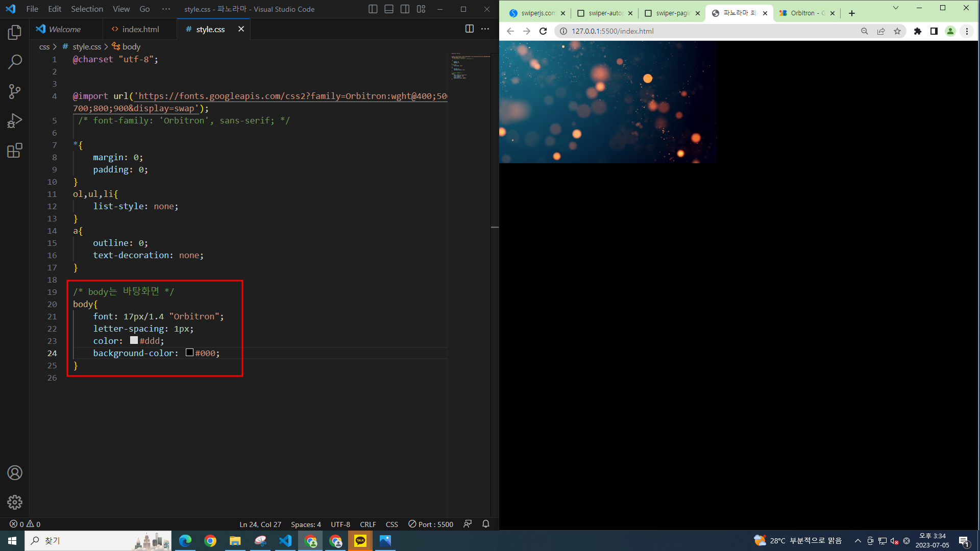Click the #ddd color swatch
The height and width of the screenshot is (551, 980).
pyautogui.click(x=134, y=340)
